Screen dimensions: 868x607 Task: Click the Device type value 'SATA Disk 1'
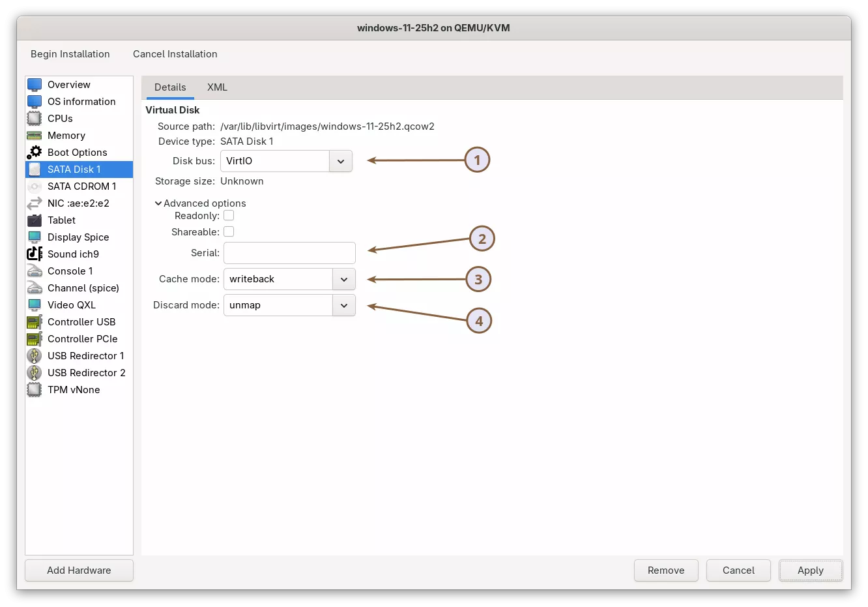247,141
